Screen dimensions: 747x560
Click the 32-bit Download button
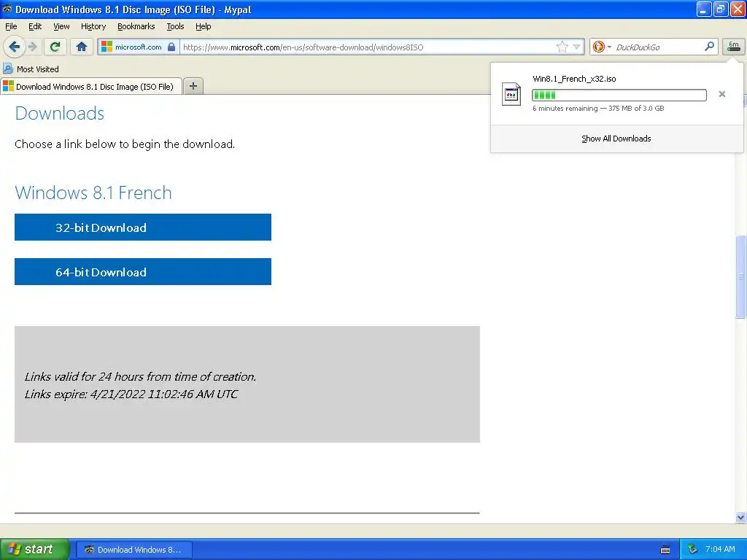pyautogui.click(x=143, y=227)
